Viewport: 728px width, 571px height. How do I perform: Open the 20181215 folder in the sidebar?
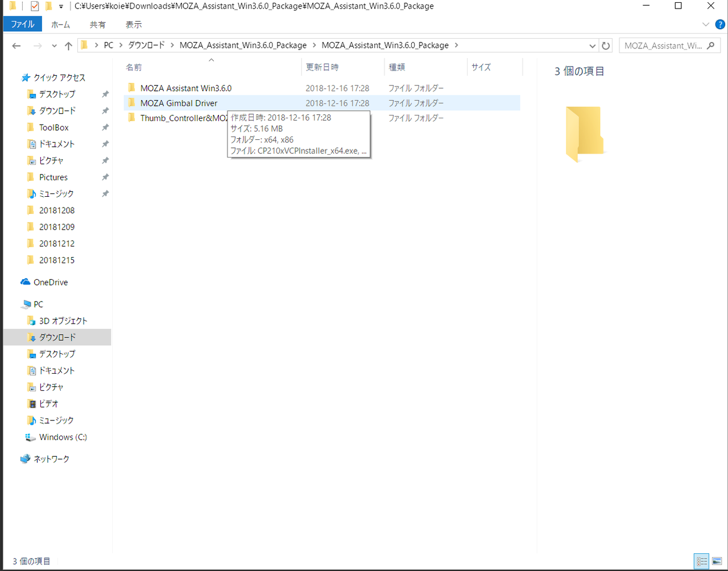coord(57,260)
